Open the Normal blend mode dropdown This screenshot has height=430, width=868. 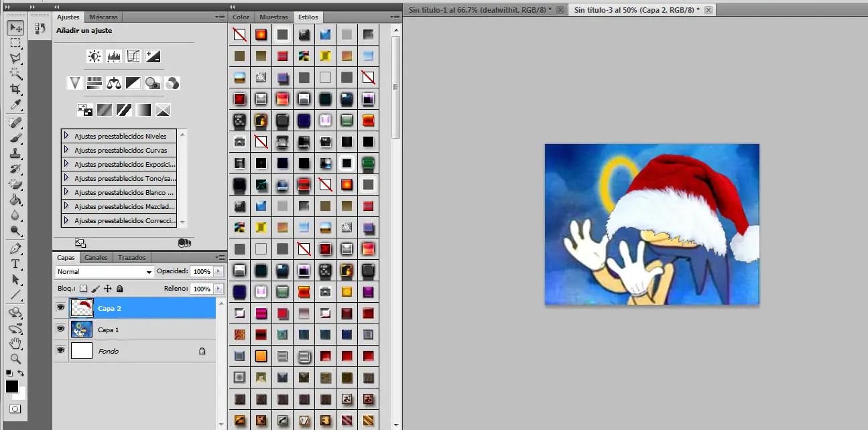click(x=105, y=272)
